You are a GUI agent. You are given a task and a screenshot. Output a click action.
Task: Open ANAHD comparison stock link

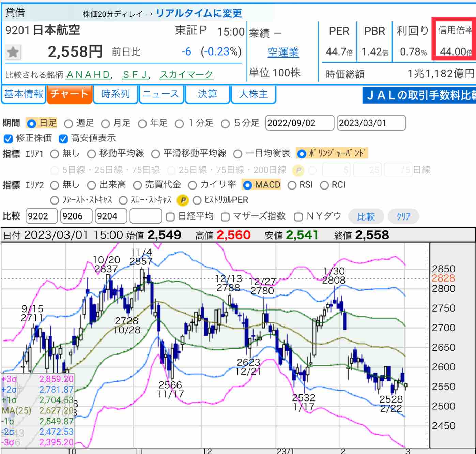click(x=88, y=74)
